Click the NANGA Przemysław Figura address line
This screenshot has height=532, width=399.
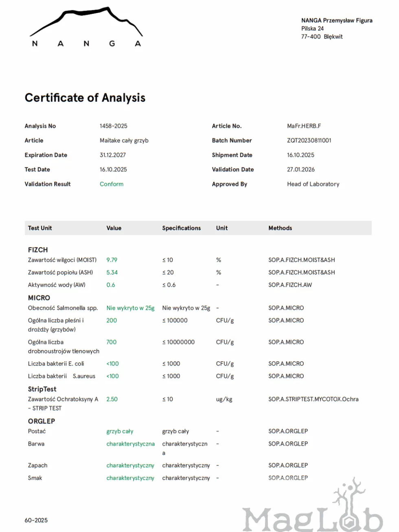[x=337, y=20]
